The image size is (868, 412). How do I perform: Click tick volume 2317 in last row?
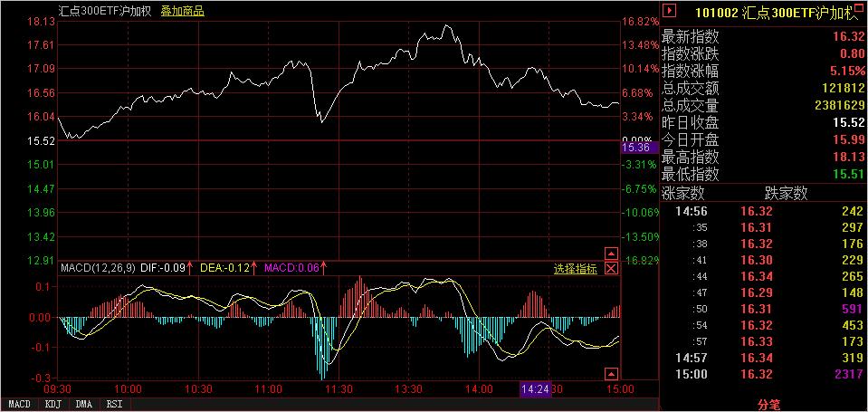[849, 375]
